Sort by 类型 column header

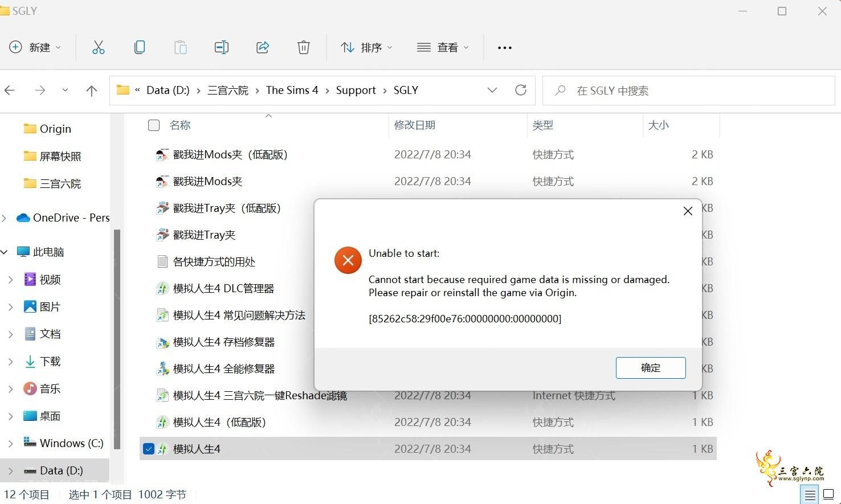tap(543, 125)
